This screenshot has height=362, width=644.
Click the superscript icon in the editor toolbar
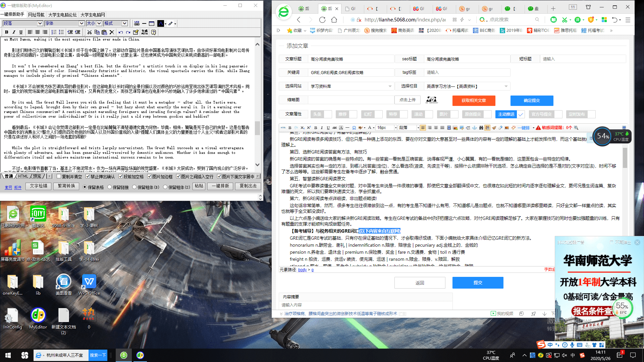[x=309, y=128]
